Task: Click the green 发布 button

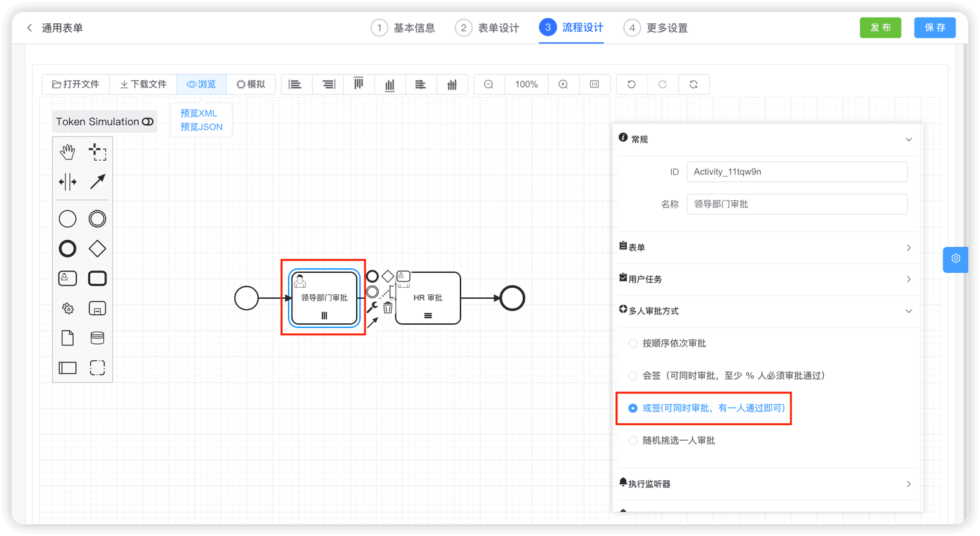Action: click(880, 28)
